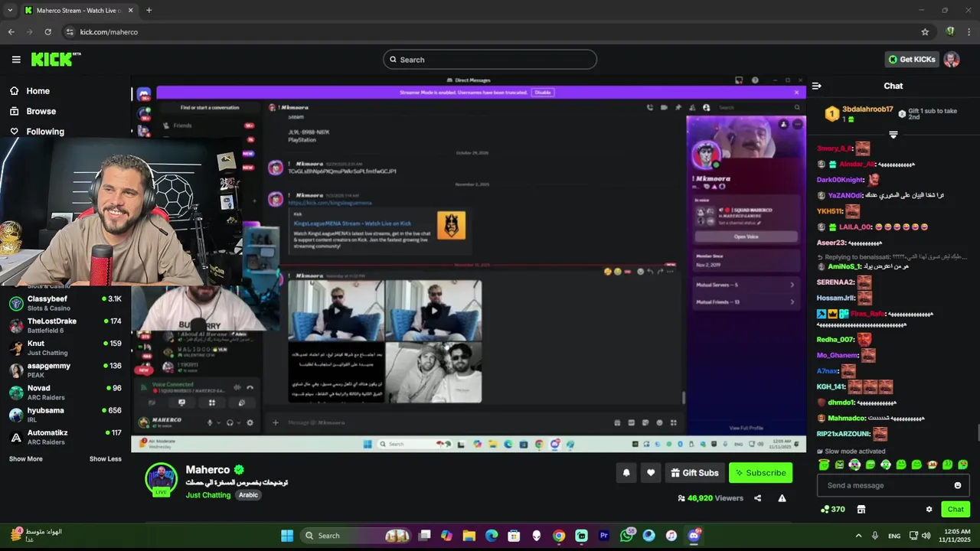Send message with green Chat button
The image size is (980, 551).
tap(955, 510)
